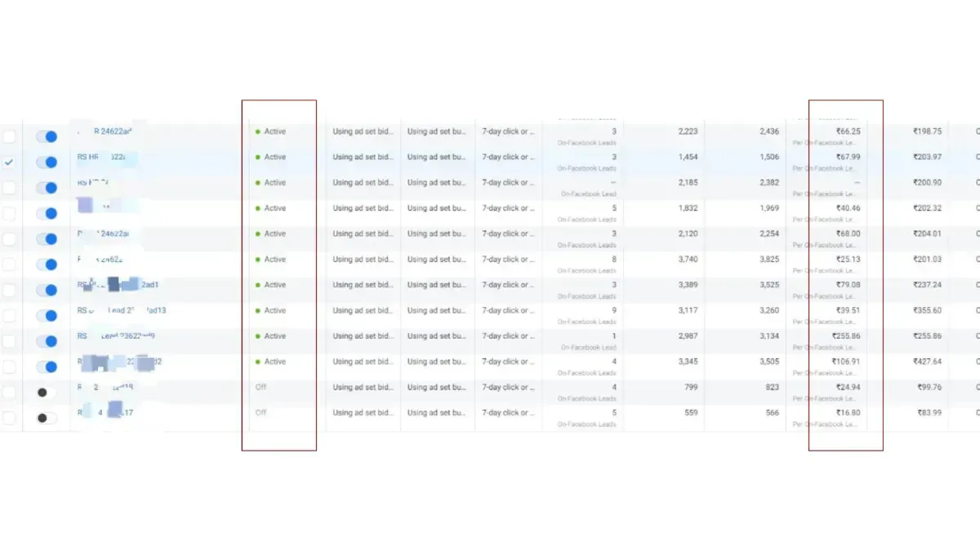Select the amount spent ₹200.90

point(927,182)
